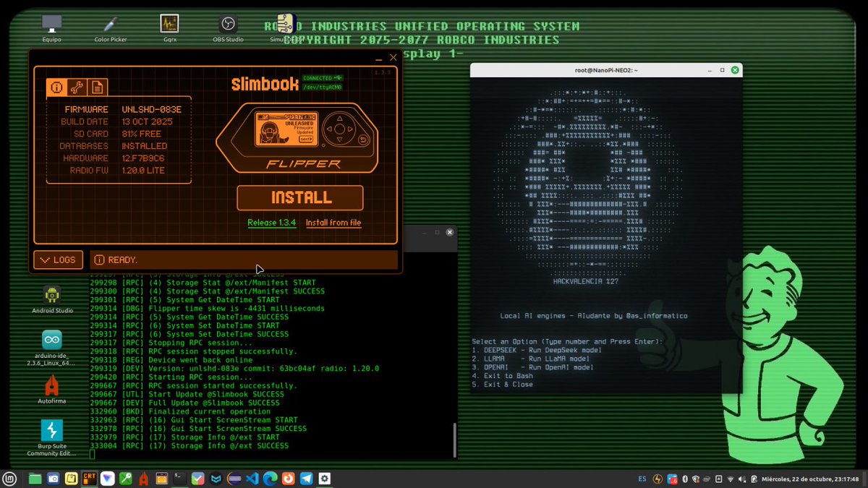Viewport: 868px width, 488px height.
Task: Open the settings gear taskbar icon
Action: [325, 479]
